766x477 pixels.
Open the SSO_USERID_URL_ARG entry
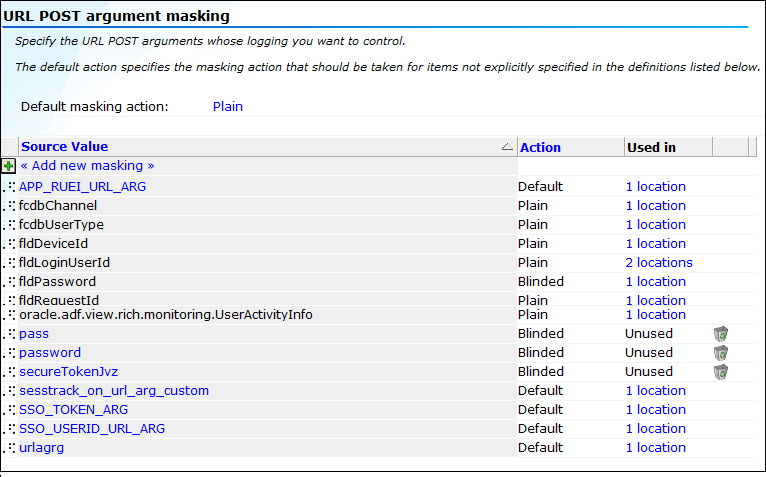92,429
